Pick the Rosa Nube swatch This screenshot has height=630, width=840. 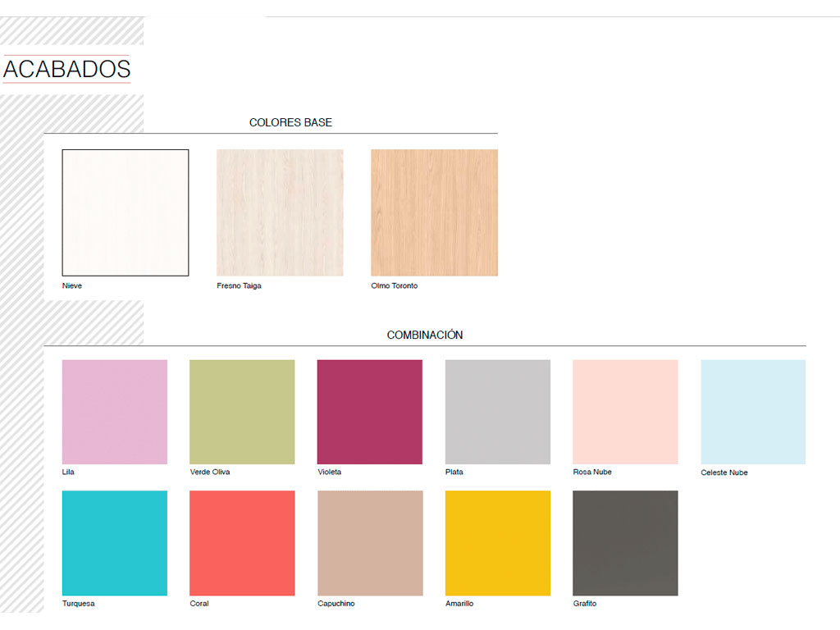[625, 412]
